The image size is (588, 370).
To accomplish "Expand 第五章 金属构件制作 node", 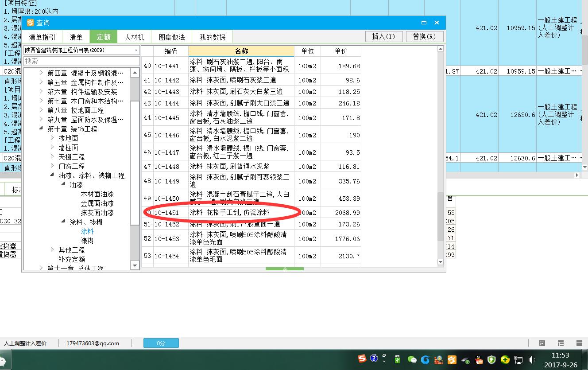I will coord(41,82).
